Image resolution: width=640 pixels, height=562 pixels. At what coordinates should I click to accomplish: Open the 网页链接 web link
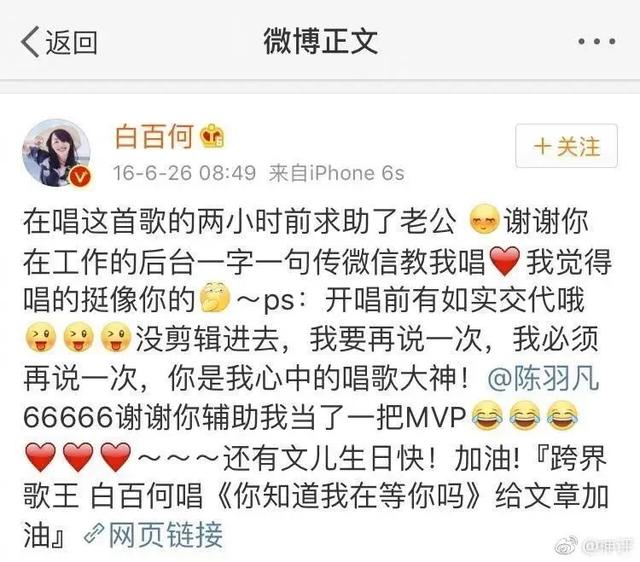165,535
